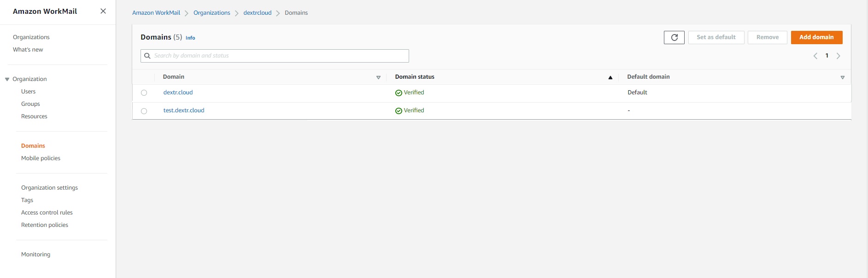Open Tags in the sidebar
Image resolution: width=868 pixels, height=278 pixels.
pyautogui.click(x=27, y=200)
